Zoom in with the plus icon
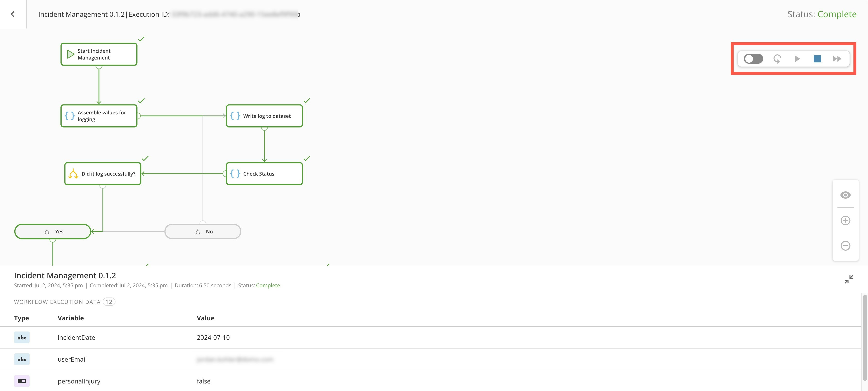This screenshot has width=868, height=391. [x=845, y=221]
